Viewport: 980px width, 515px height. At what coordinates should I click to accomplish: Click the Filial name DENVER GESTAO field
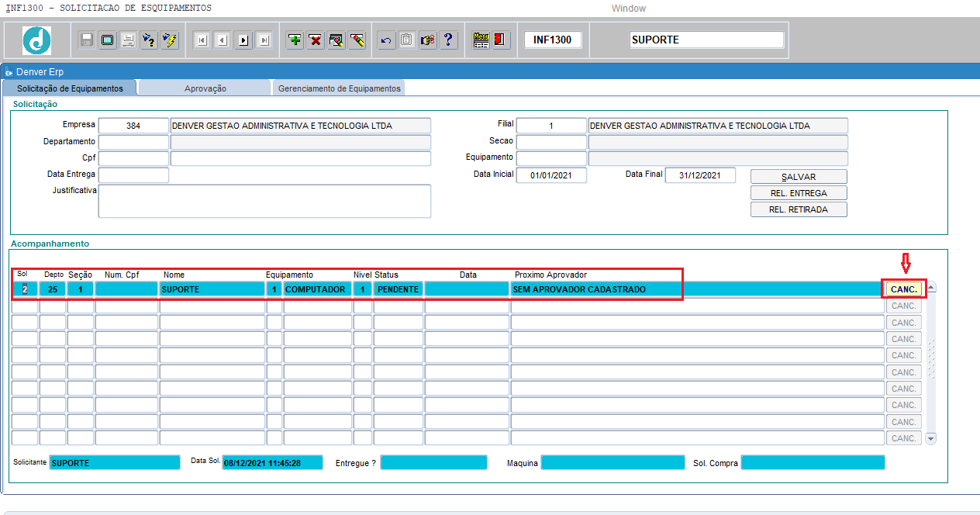(x=718, y=126)
